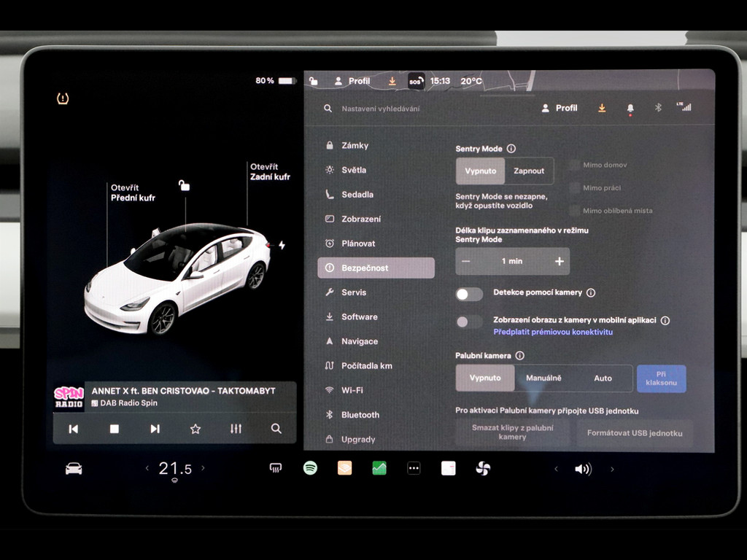
Task: Launch Spotify from the bottom bar
Action: point(310,468)
